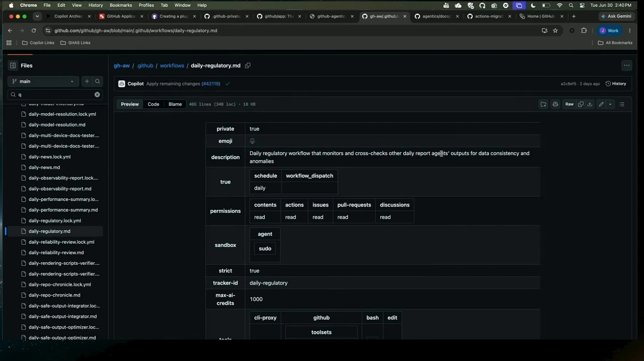Screen dimensions: 644x361
Task: Expand more edit options arrow
Action: pos(610,104)
